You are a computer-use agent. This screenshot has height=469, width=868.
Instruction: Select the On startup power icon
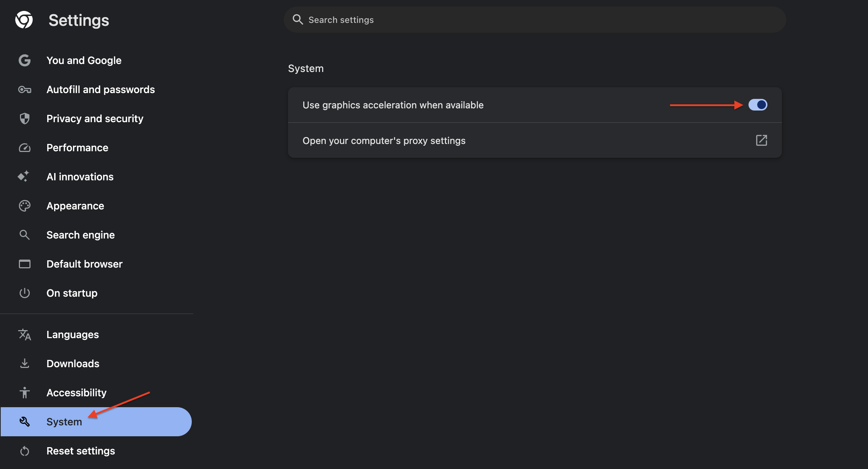click(24, 293)
